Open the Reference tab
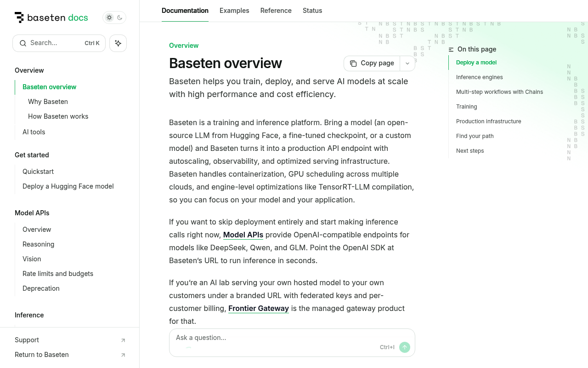Image resolution: width=588 pixels, height=368 pixels. pos(276,11)
